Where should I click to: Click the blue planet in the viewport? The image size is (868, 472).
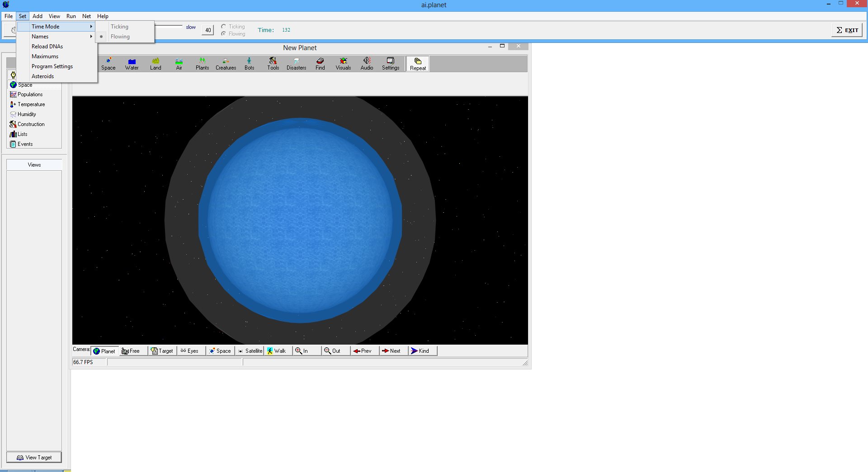(300, 220)
